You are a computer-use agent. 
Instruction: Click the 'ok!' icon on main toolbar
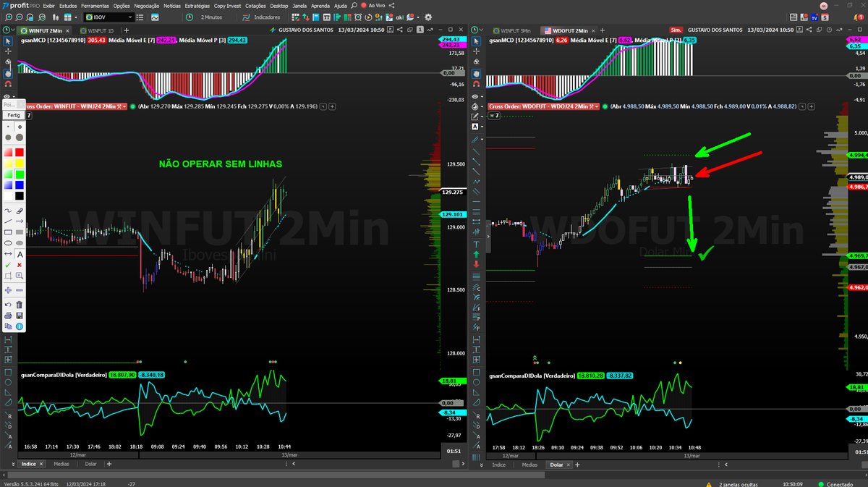click(x=399, y=17)
